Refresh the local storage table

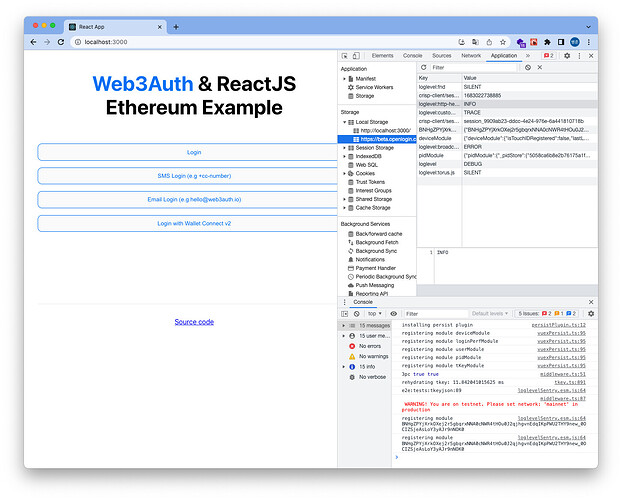[424, 67]
